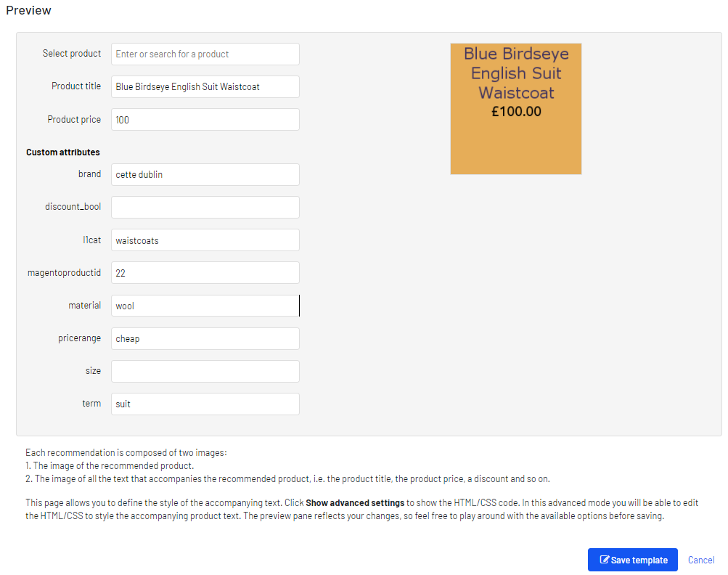Cancel the template editing

click(701, 560)
